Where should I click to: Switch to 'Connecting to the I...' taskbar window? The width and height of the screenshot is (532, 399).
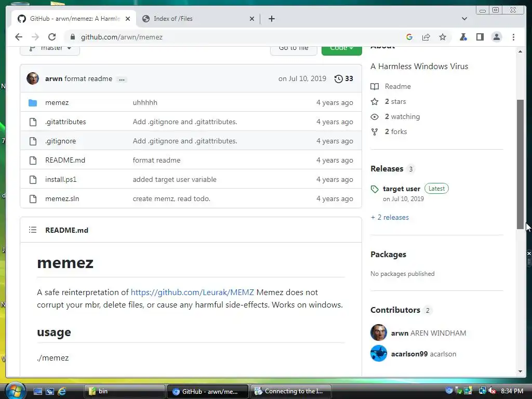tap(290, 391)
